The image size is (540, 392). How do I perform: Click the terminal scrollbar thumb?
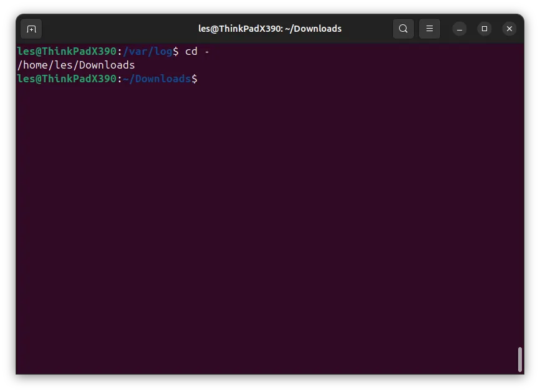click(520, 360)
